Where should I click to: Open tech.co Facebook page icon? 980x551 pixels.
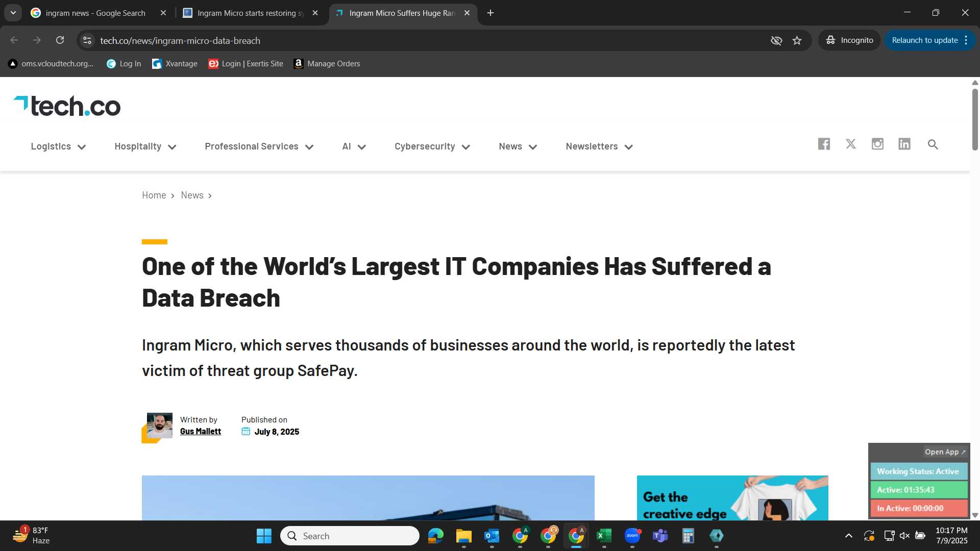(x=824, y=144)
